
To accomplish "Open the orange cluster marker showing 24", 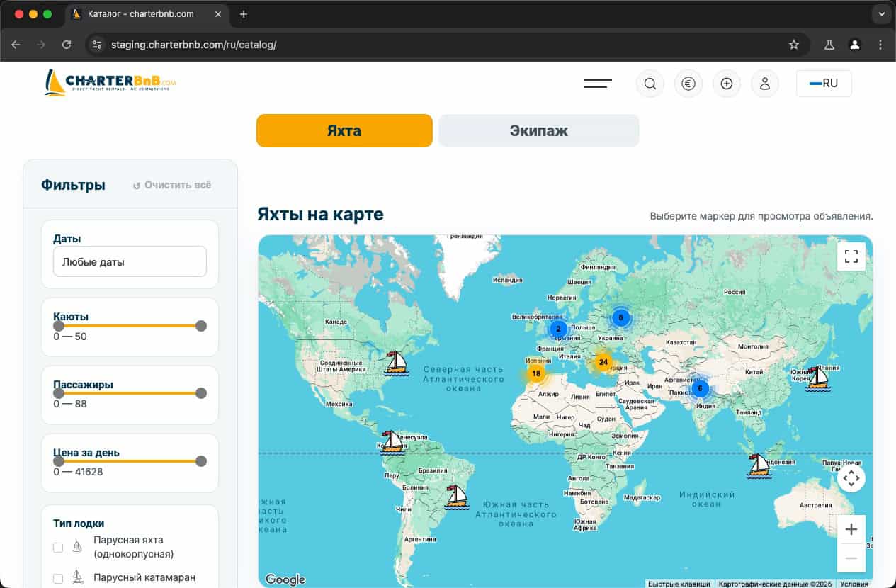I will tap(603, 362).
